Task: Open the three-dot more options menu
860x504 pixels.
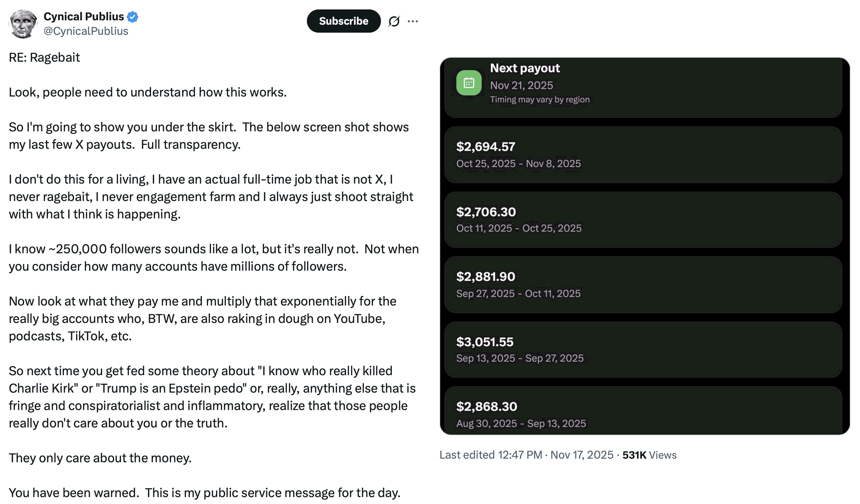Action: pyautogui.click(x=414, y=21)
